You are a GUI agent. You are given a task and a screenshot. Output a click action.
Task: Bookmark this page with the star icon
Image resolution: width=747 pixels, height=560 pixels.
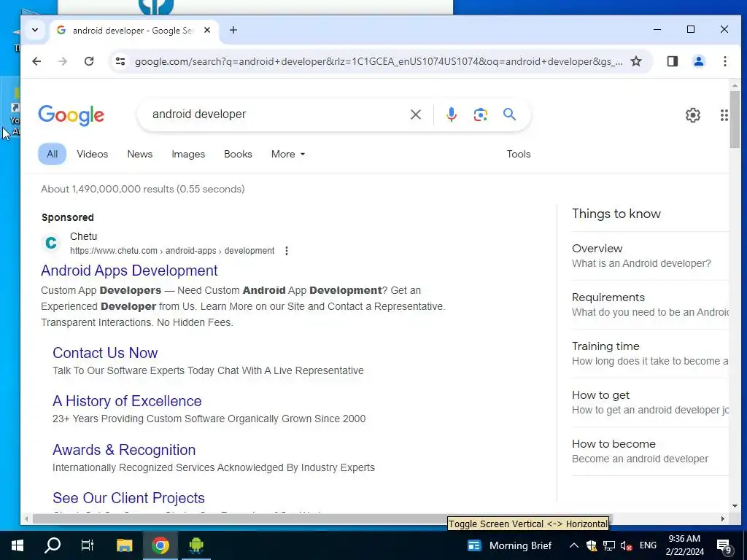pyautogui.click(x=636, y=61)
